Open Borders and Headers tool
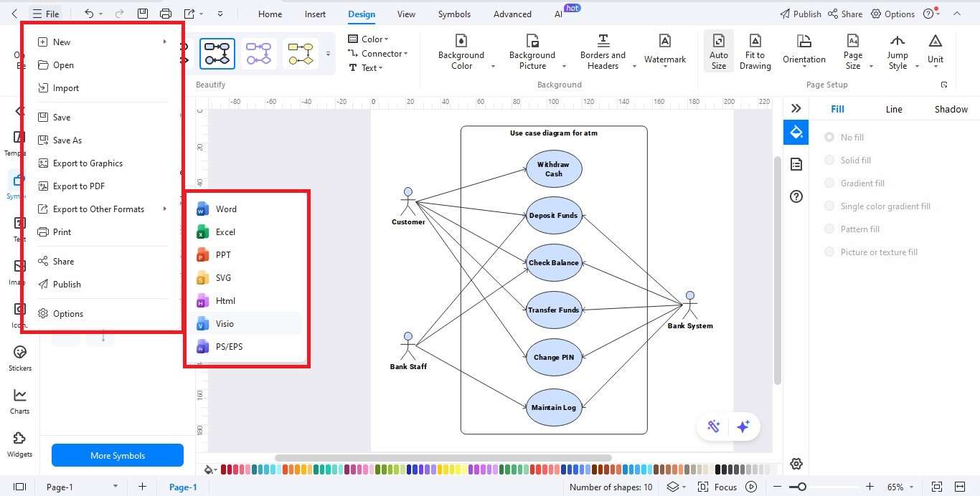This screenshot has width=980, height=496. tap(603, 52)
